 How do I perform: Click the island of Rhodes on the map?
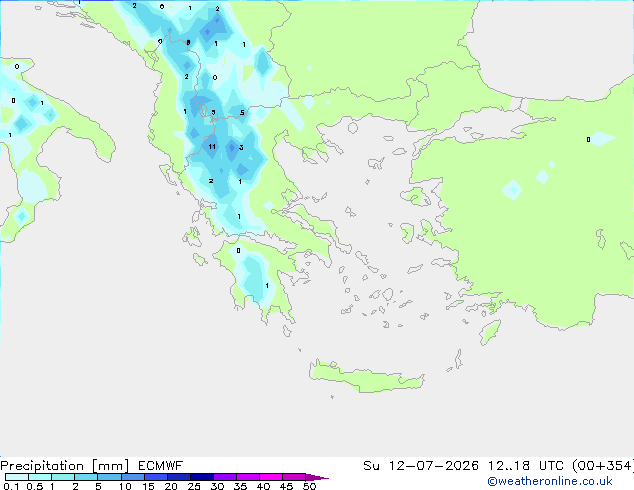tap(490, 332)
